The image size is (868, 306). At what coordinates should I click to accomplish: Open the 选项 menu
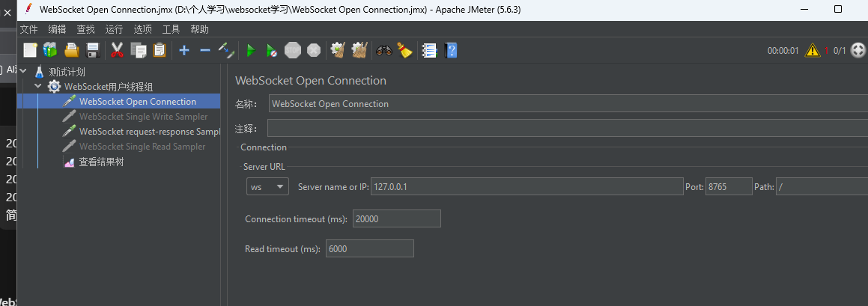(143, 29)
